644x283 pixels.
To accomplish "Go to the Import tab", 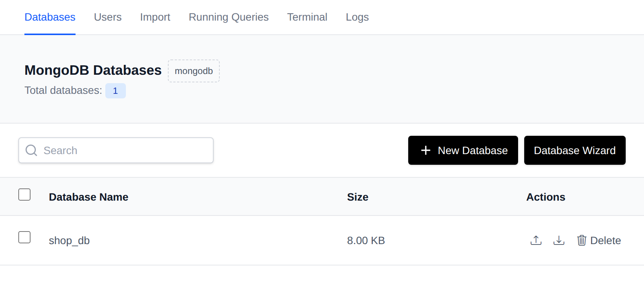I will click(x=155, y=17).
